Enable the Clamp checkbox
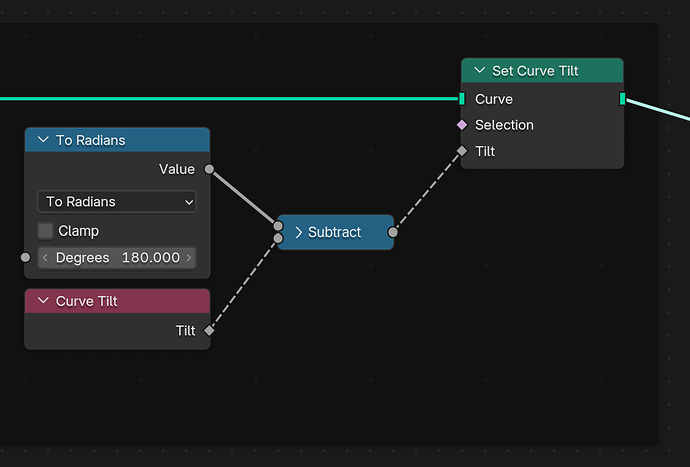Image resolution: width=690 pixels, height=467 pixels. click(x=45, y=231)
